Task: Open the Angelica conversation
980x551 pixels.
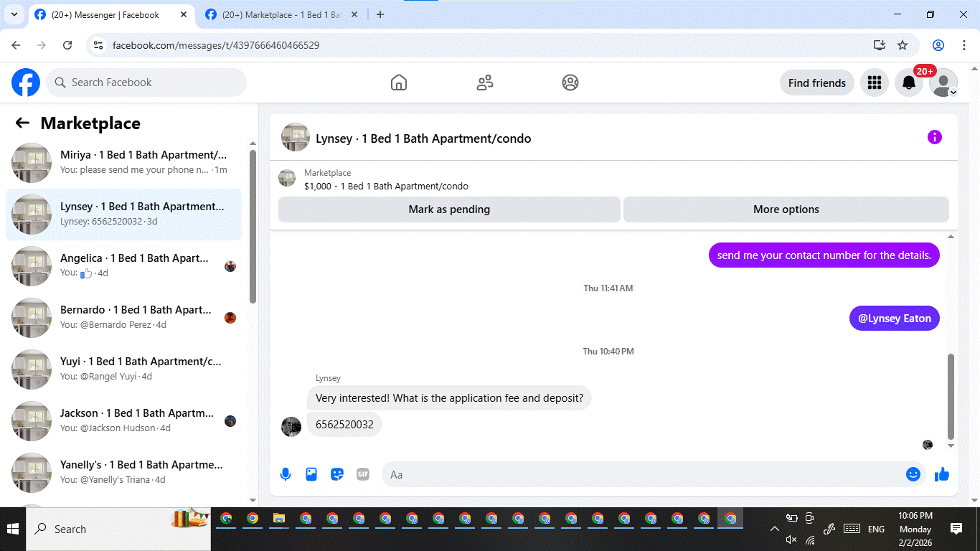Action: tap(123, 265)
